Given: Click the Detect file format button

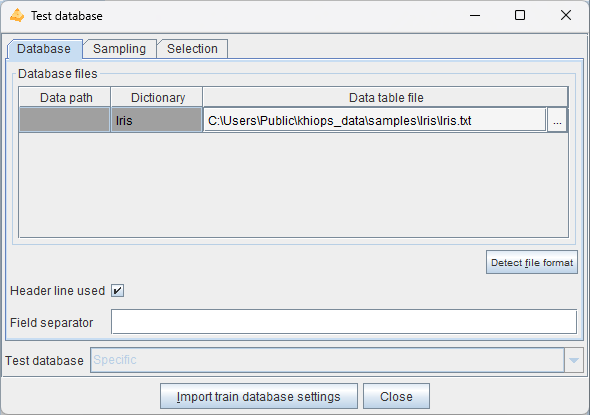Looking at the screenshot, I should pyautogui.click(x=532, y=262).
